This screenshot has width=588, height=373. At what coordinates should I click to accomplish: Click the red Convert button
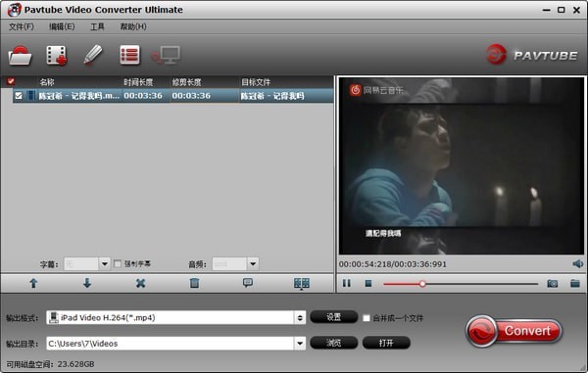pos(514,331)
